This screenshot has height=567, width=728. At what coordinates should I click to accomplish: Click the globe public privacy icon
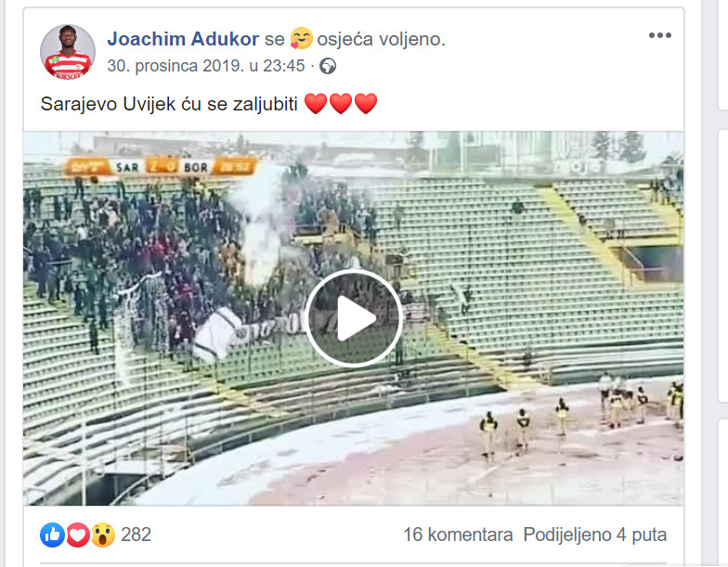point(328,67)
